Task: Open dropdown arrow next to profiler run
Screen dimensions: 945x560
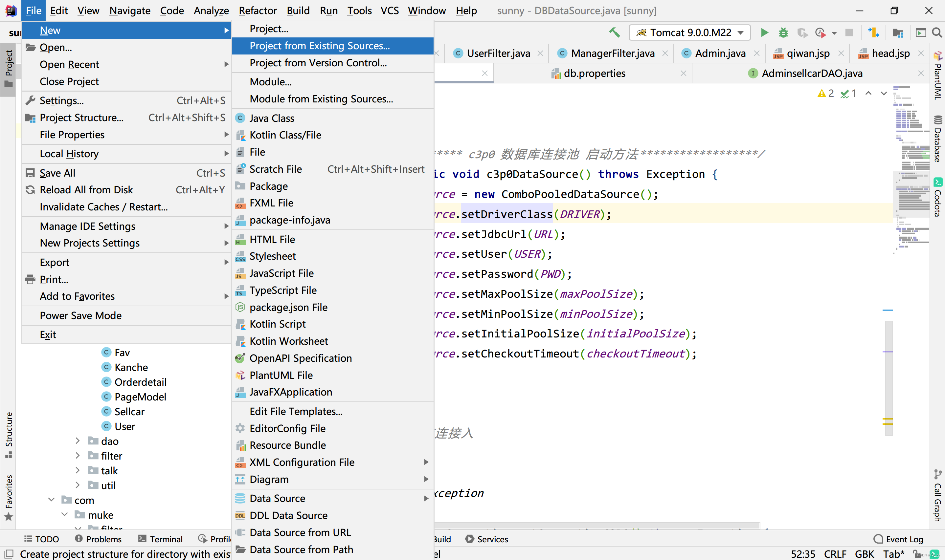Action: click(834, 33)
